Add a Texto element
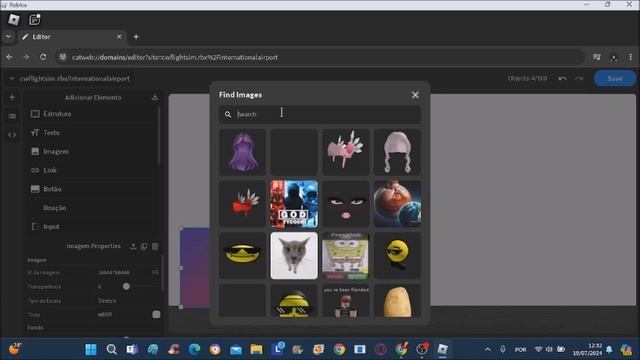The height and width of the screenshot is (360, 640). (x=92, y=133)
